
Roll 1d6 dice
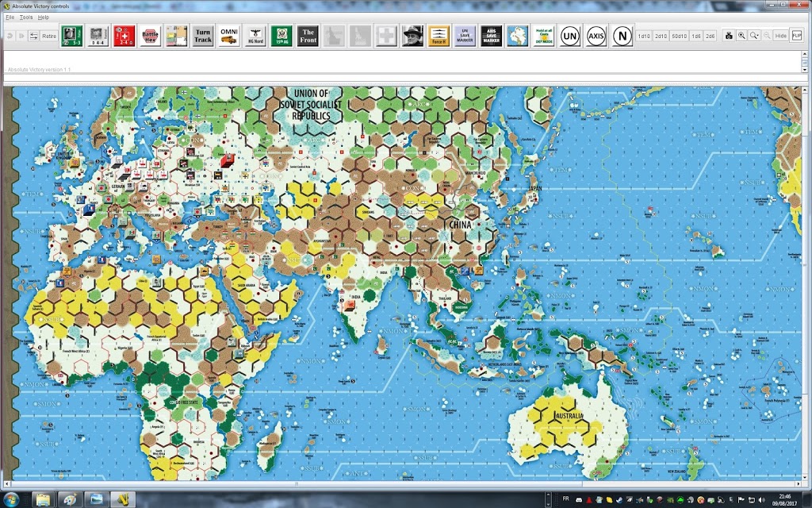(696, 37)
